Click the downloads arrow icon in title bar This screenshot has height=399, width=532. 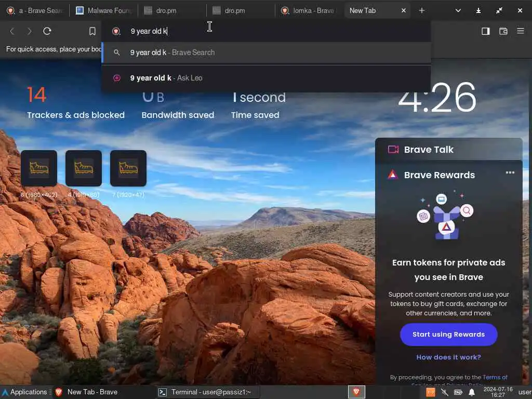[478, 10]
